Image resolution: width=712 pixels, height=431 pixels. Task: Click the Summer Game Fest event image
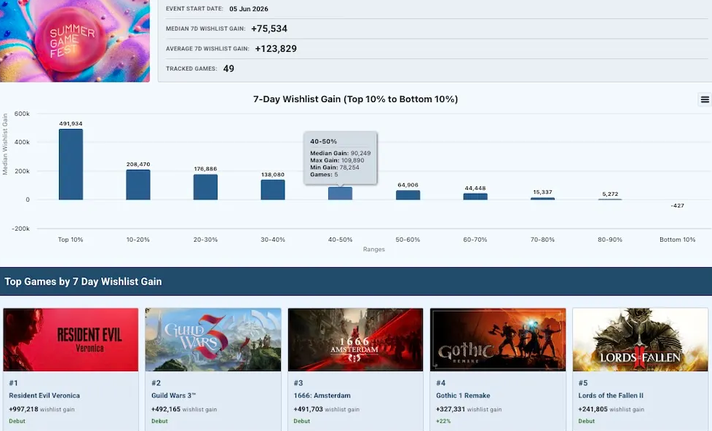pos(74,41)
